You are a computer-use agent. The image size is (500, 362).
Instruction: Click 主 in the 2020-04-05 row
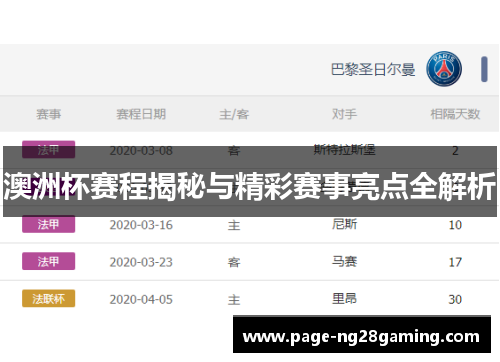pos(234,300)
